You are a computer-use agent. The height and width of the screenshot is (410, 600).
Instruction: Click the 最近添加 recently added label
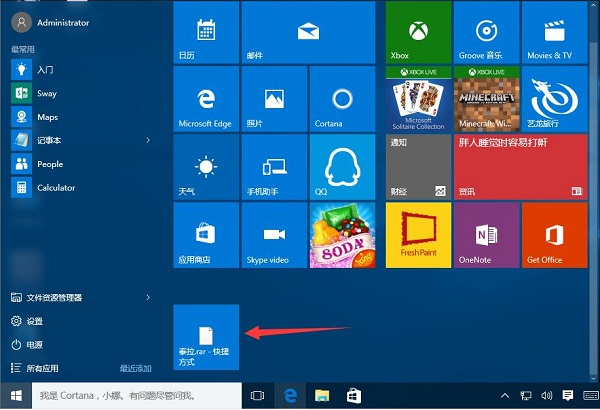(136, 369)
